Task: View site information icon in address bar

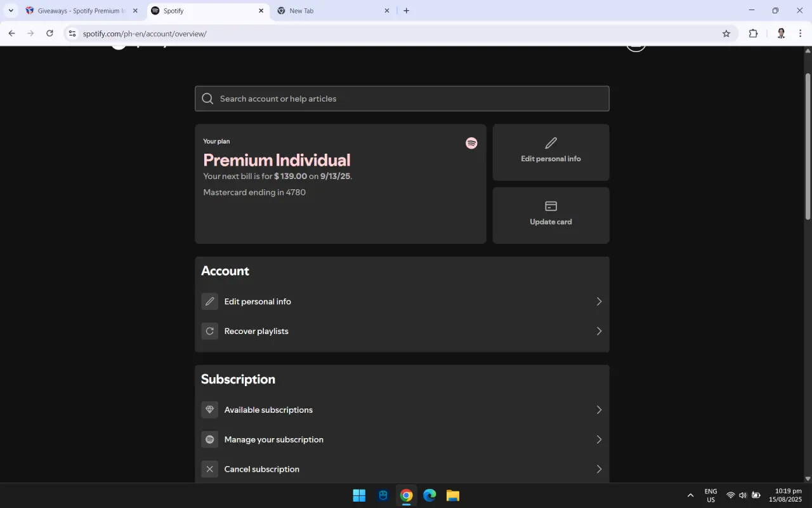Action: [x=72, y=34]
